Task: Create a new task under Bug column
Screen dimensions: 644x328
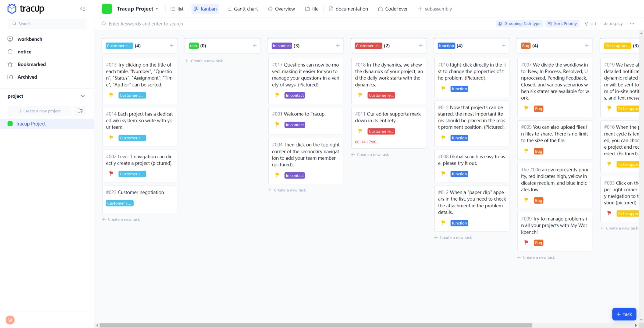Action: [x=536, y=257]
